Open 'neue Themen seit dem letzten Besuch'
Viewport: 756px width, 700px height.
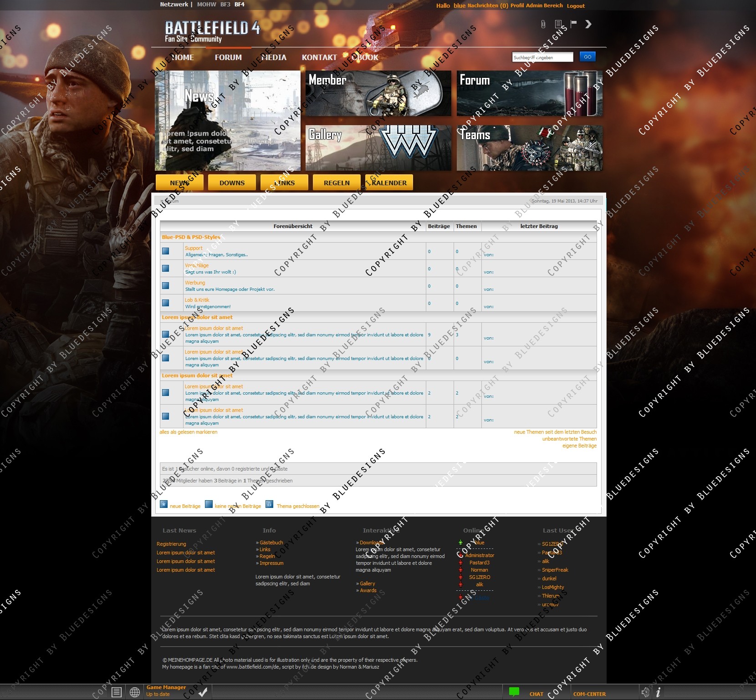pos(555,432)
